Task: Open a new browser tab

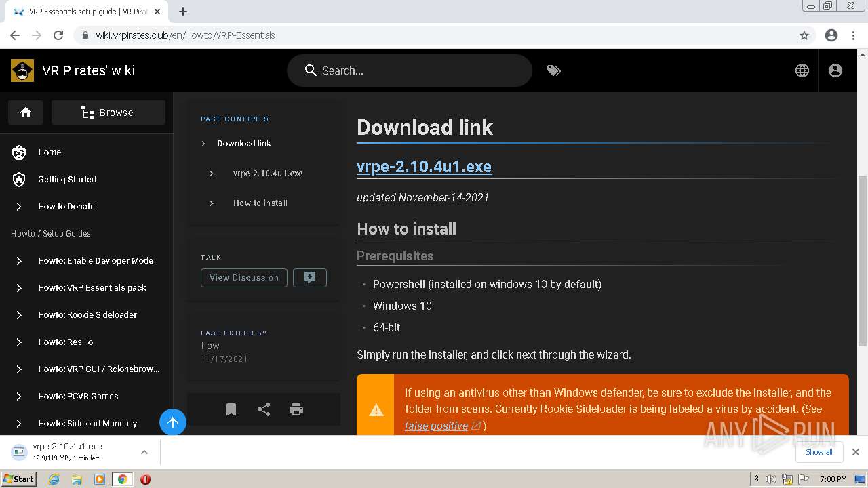Action: 183,12
